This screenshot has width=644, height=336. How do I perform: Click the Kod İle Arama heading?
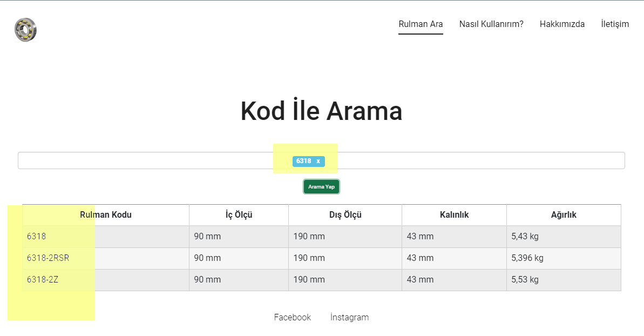coord(321,111)
